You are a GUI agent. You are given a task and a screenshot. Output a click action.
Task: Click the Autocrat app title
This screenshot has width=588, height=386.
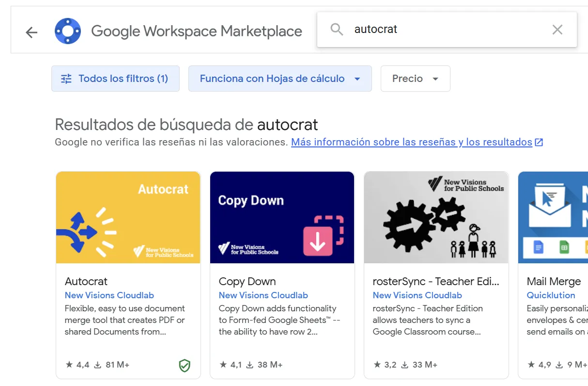86,281
